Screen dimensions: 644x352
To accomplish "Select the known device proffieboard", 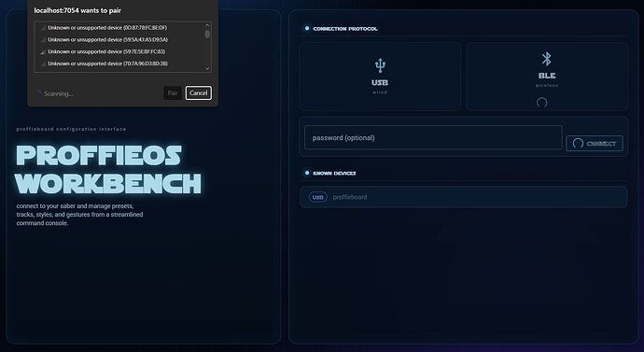I will coord(463,197).
